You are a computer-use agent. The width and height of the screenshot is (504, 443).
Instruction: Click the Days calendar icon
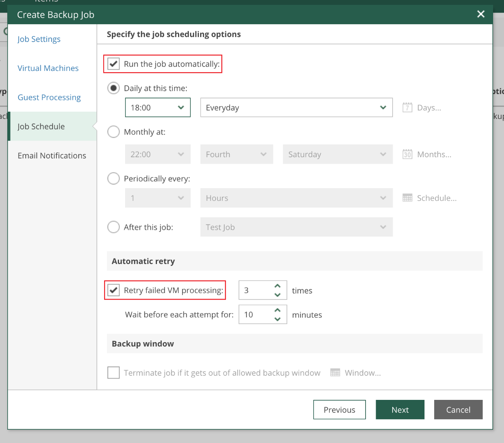(x=407, y=108)
